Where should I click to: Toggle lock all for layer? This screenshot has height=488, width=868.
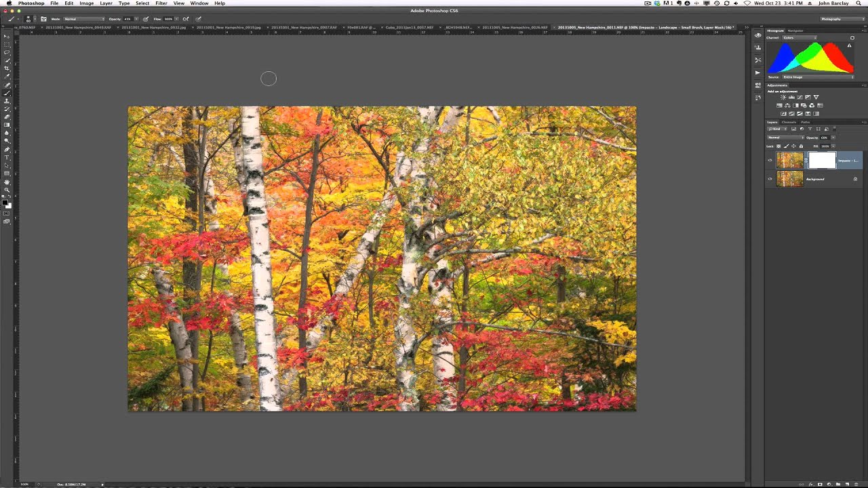pos(801,146)
